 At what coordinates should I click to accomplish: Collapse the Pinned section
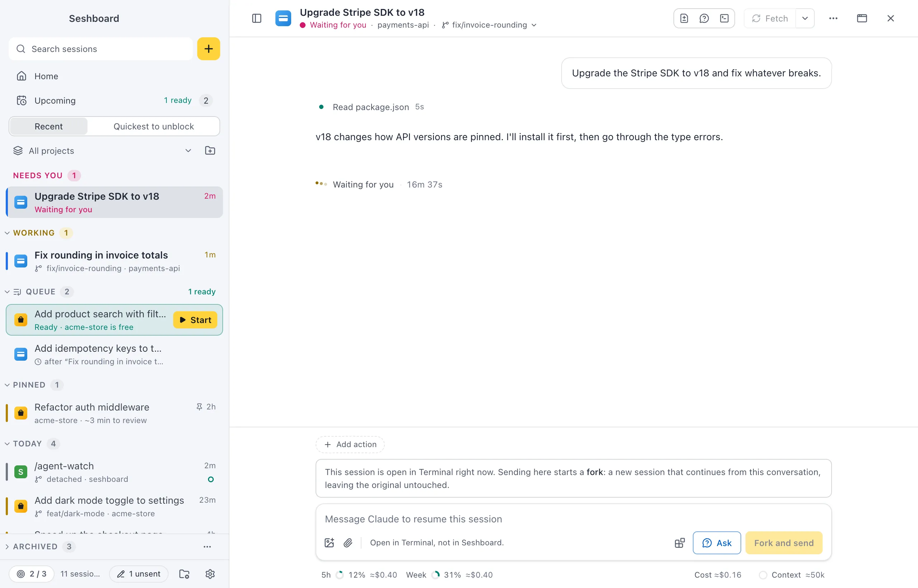coord(7,385)
